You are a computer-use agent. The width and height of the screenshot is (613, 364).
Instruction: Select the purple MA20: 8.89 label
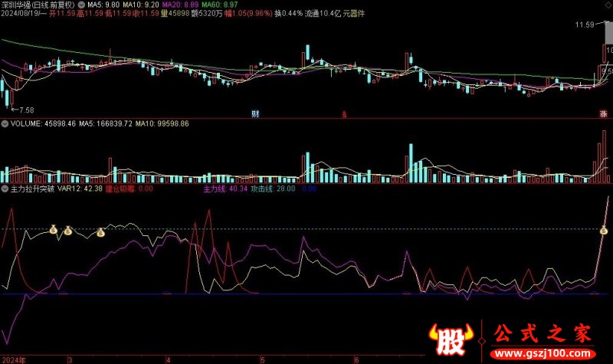(x=180, y=5)
